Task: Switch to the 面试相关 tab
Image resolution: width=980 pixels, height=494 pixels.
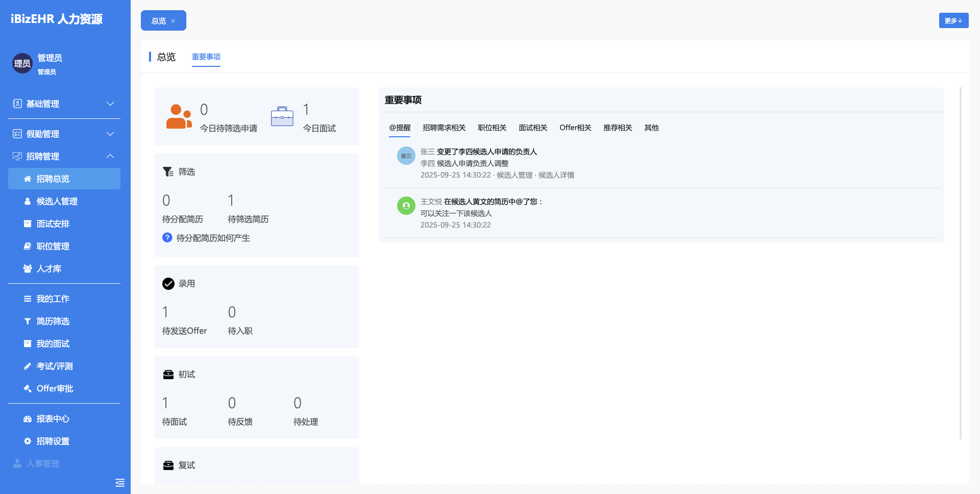Action: [x=532, y=128]
